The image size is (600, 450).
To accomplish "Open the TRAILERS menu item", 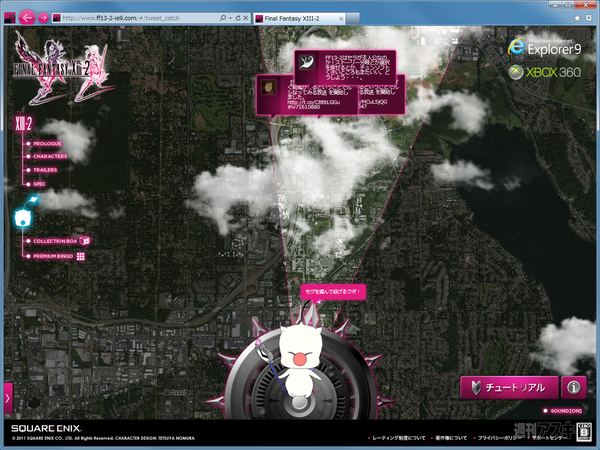I will tap(45, 170).
